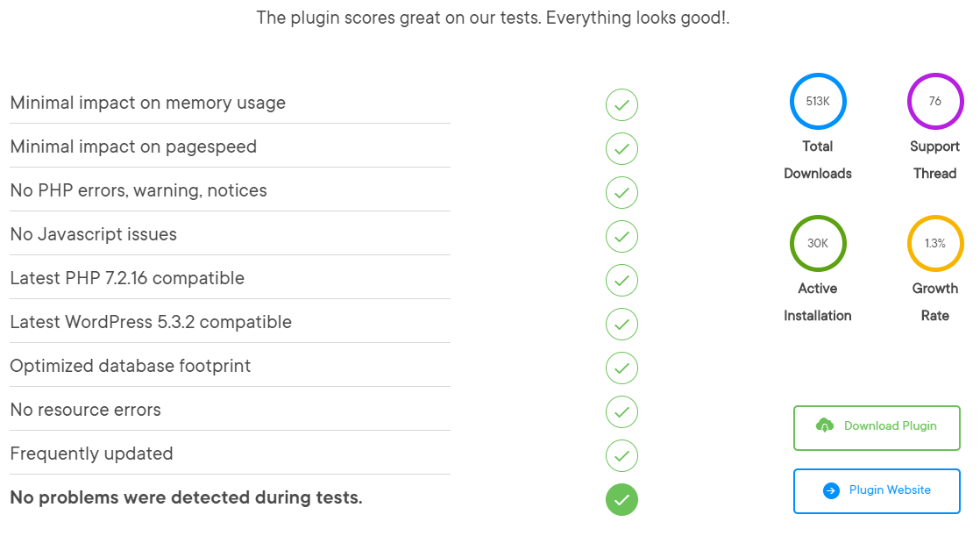
Task: Click the checkmark beside Optimized database footprint
Action: click(x=621, y=368)
